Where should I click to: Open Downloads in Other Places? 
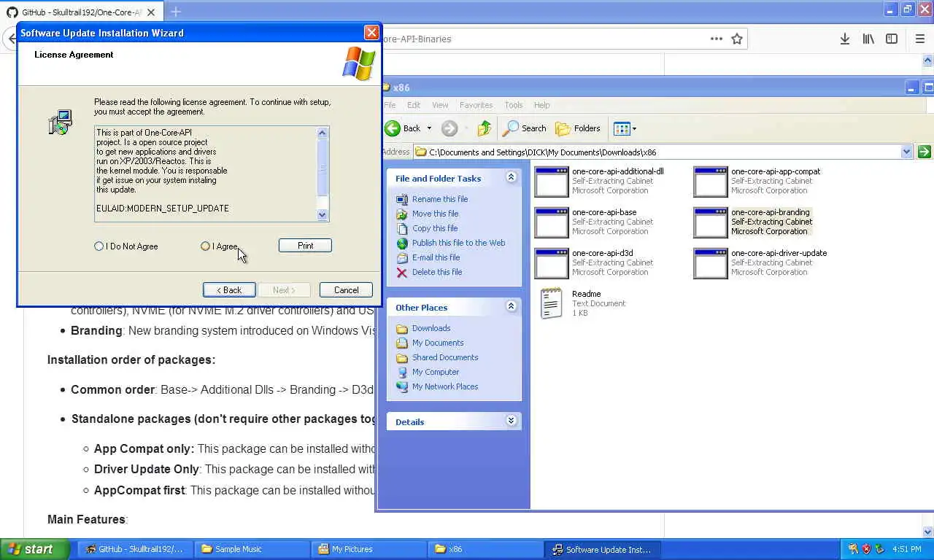pyautogui.click(x=431, y=328)
